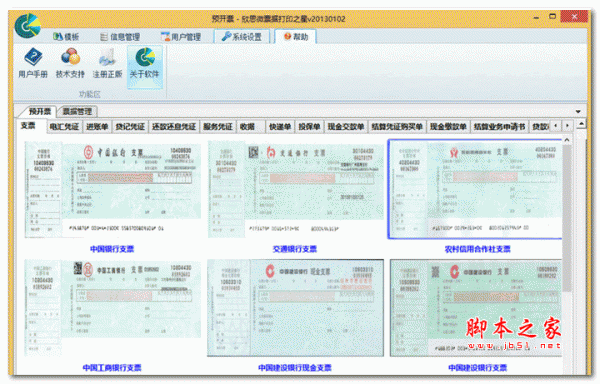Viewport: 600px width, 384px height.
Task: Open the 农村信用合作社支票 link label
Action: 478,249
